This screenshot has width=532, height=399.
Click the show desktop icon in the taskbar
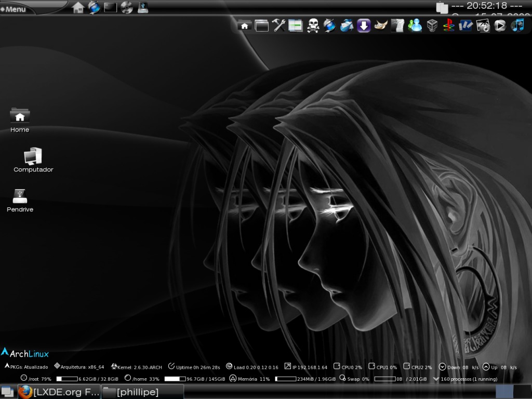7,392
